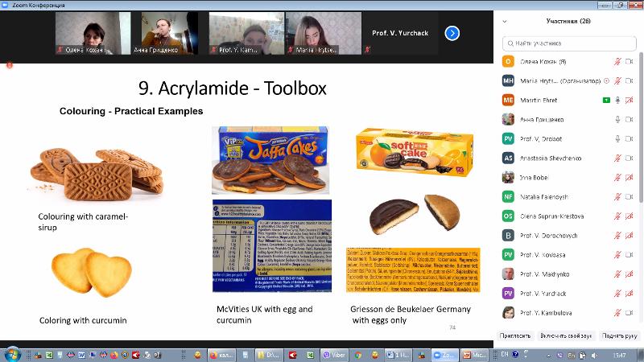Show next video thumbnails with blue arrow

452,33
